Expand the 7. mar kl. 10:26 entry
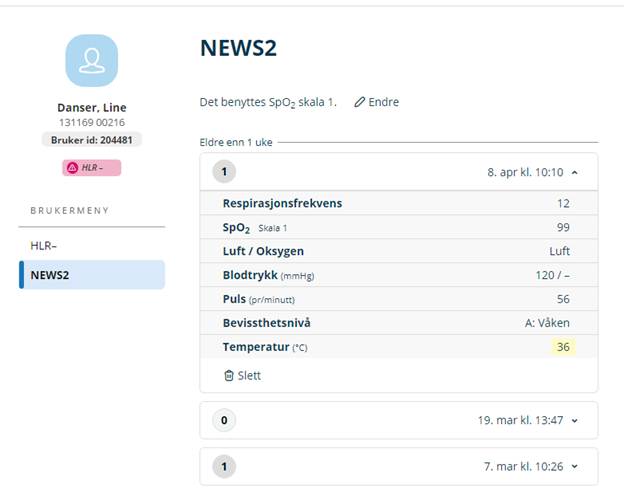This screenshot has width=624, height=492. 574,466
